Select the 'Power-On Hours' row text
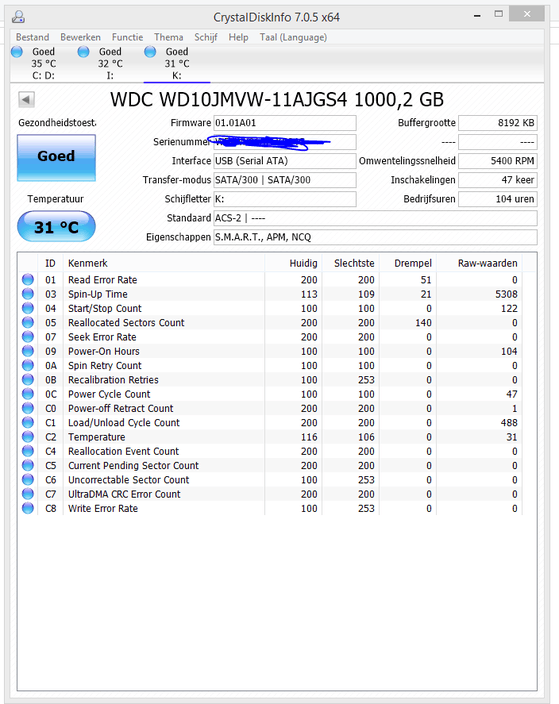This screenshot has width=559, height=704. click(104, 351)
